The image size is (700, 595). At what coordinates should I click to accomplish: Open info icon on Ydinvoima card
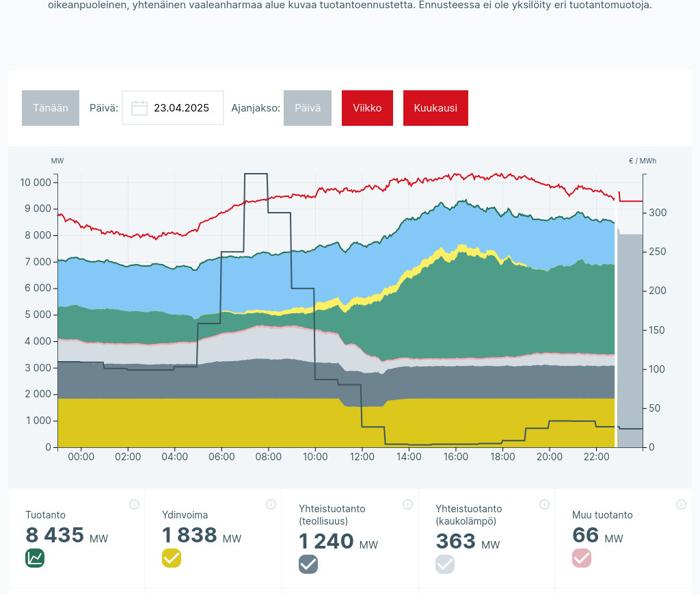[x=271, y=505]
